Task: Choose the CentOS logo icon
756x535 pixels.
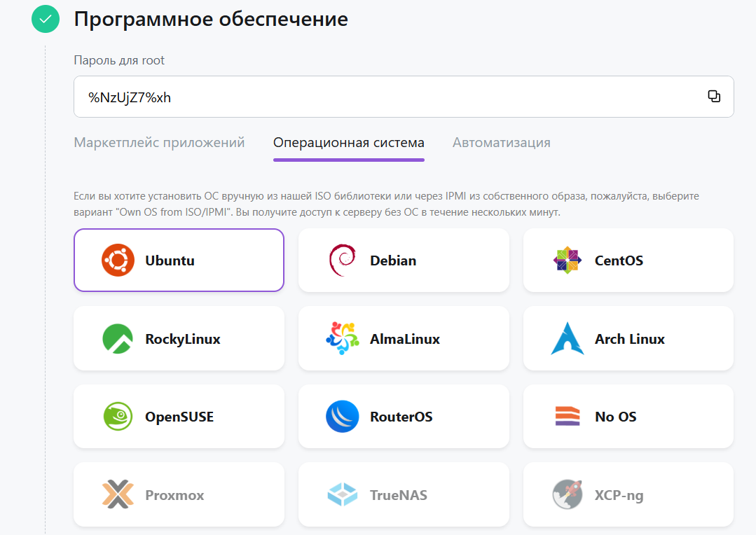Action: click(x=568, y=260)
